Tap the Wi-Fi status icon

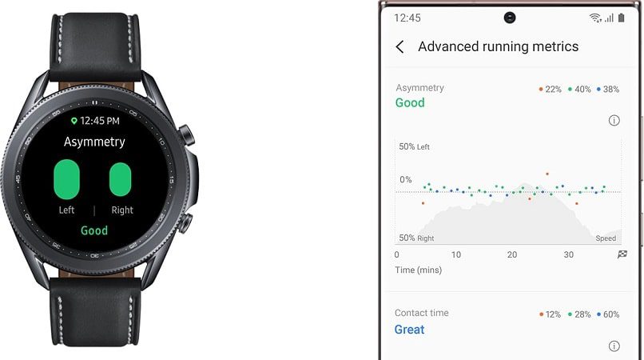(595, 18)
